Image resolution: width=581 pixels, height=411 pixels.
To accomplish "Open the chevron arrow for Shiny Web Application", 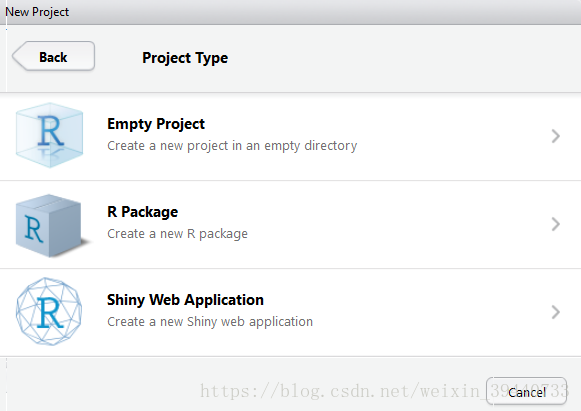I will [x=555, y=312].
